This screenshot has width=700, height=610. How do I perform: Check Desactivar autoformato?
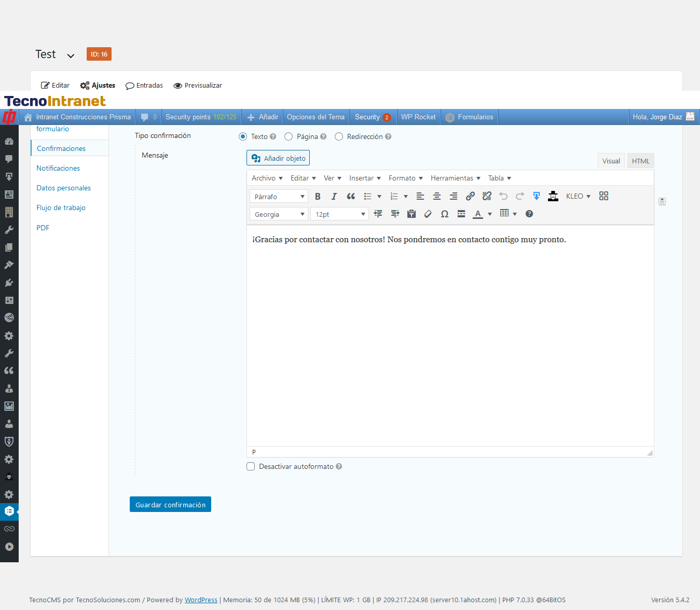click(x=251, y=467)
